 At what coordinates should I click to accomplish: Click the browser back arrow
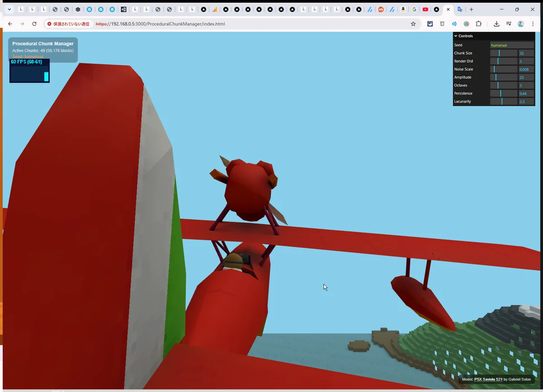(x=10, y=24)
